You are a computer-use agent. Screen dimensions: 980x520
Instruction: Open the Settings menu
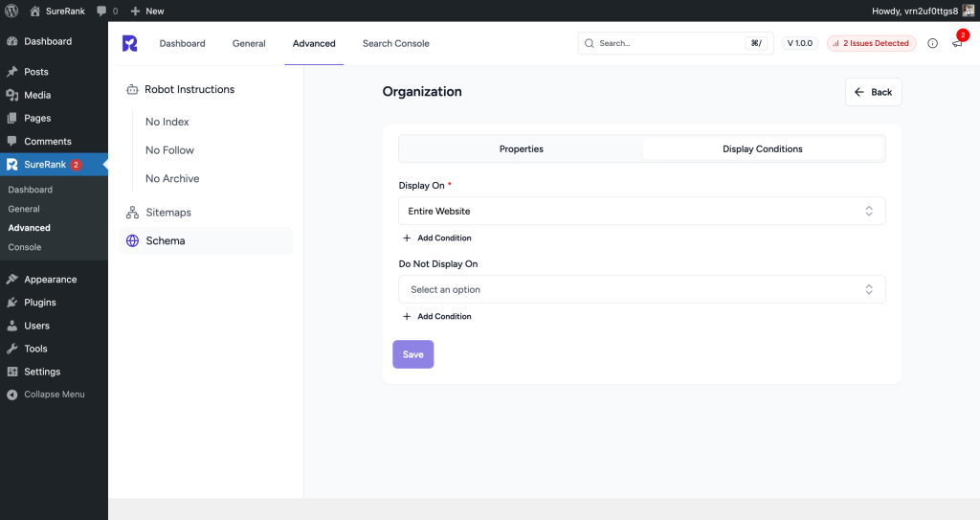pyautogui.click(x=54, y=372)
